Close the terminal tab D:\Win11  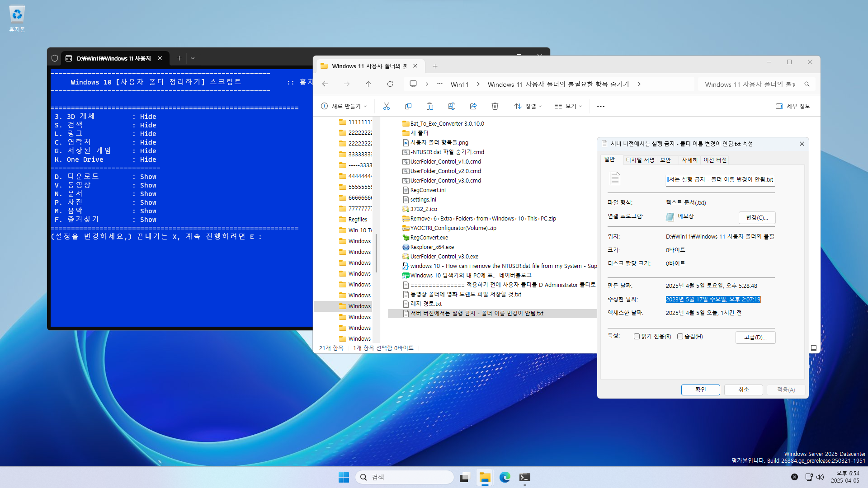click(160, 58)
